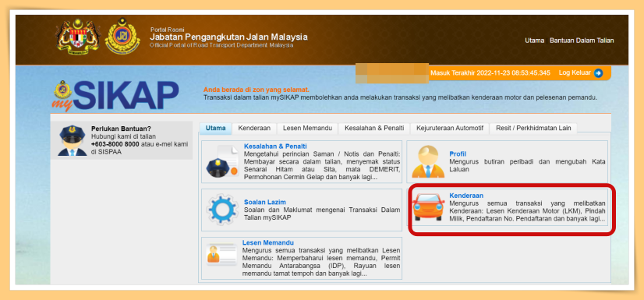
Task: Open the Soalan Lazim gear icon
Action: pyautogui.click(x=222, y=210)
